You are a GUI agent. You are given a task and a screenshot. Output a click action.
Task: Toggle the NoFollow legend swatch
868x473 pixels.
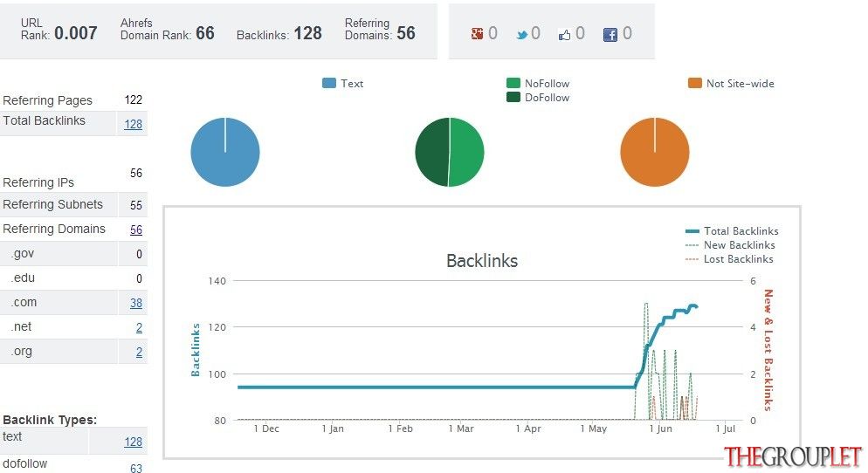click(x=513, y=83)
